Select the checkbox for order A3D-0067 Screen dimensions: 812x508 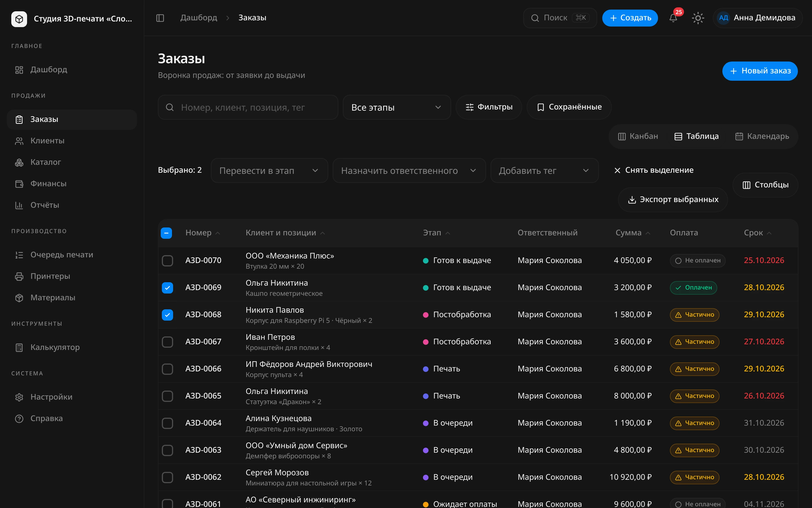(167, 342)
